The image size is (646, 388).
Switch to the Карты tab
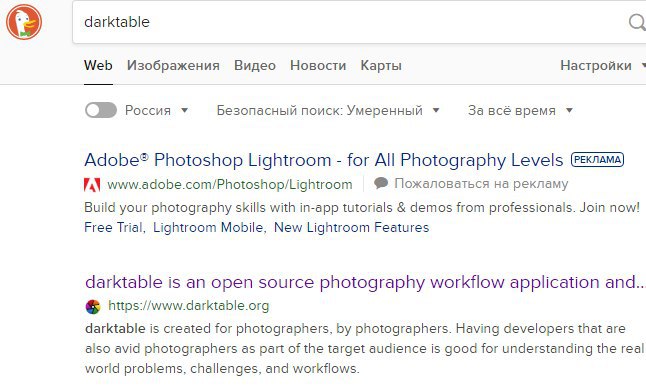(381, 65)
